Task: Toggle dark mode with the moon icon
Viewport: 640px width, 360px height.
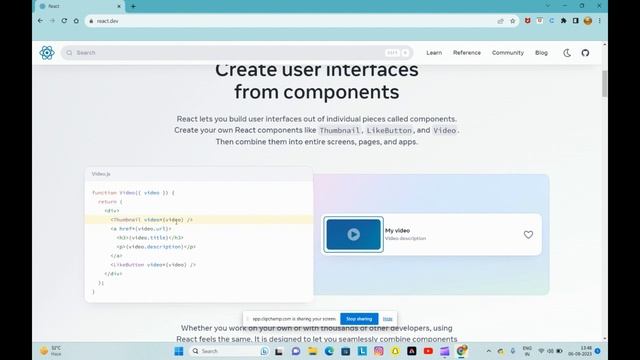Action: coord(567,53)
